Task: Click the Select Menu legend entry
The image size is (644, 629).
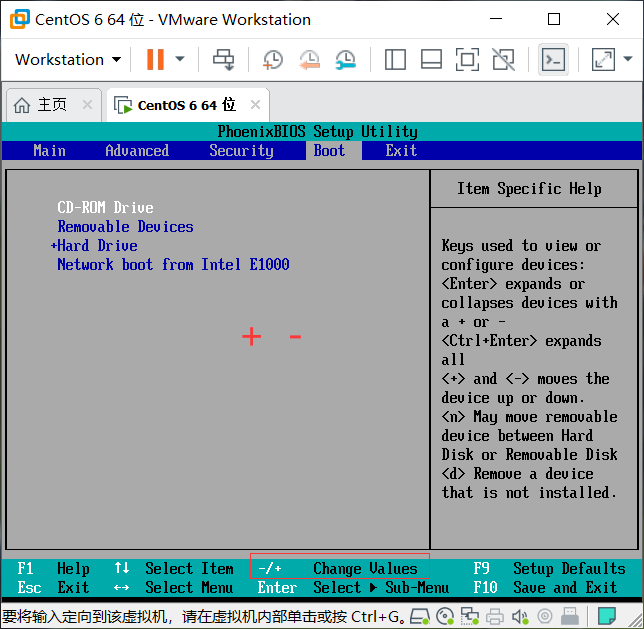Action: point(173,588)
